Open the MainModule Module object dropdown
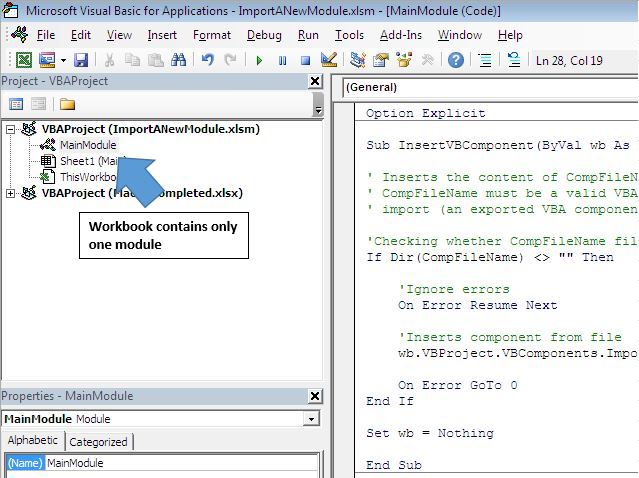639x478 pixels. click(x=311, y=419)
